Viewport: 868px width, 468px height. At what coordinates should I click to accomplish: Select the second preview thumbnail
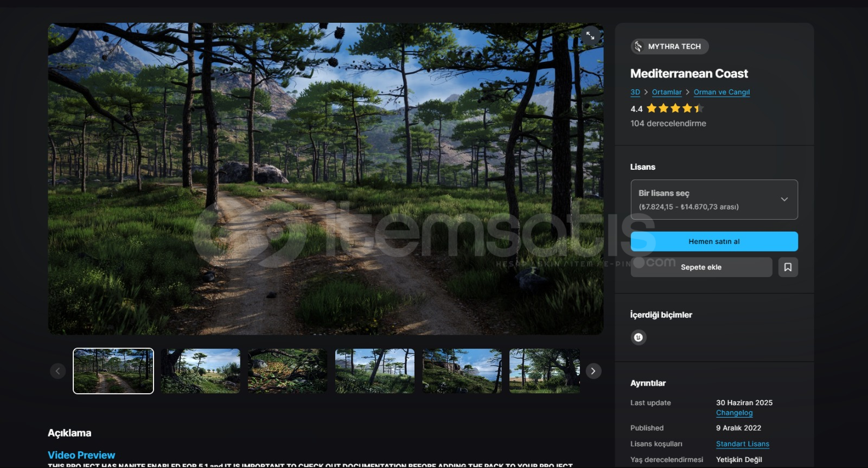(x=200, y=371)
